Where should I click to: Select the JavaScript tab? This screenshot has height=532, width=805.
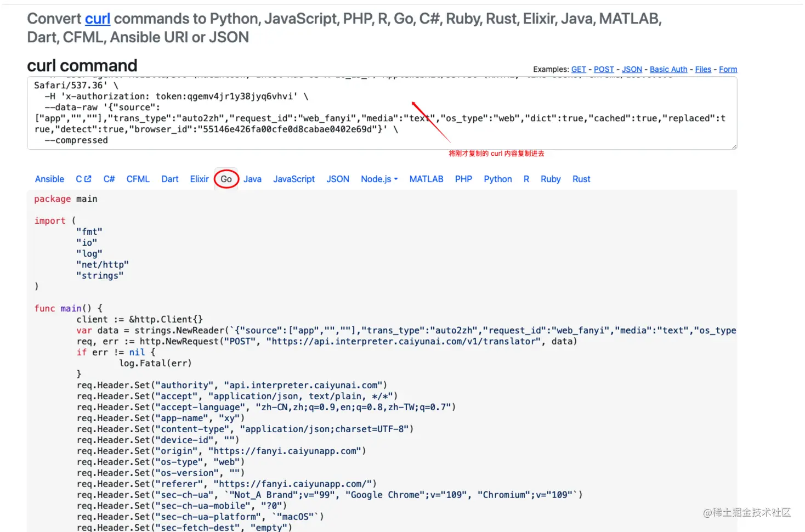(294, 179)
